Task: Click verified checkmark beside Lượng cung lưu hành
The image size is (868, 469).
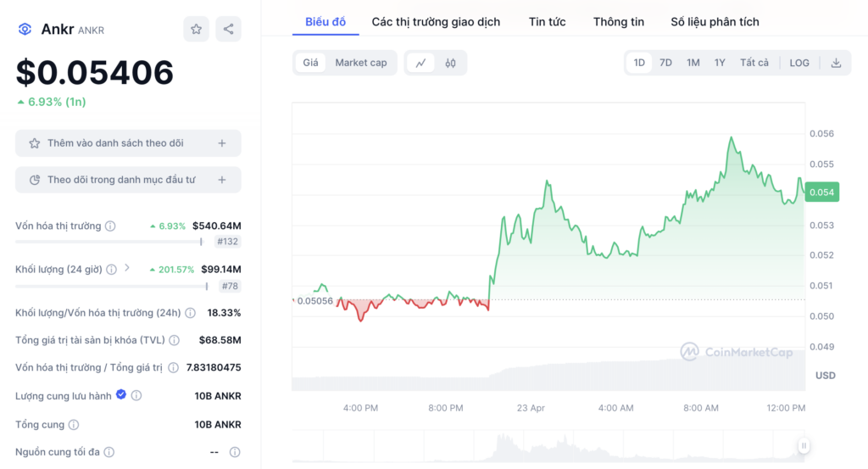Action: point(120,395)
